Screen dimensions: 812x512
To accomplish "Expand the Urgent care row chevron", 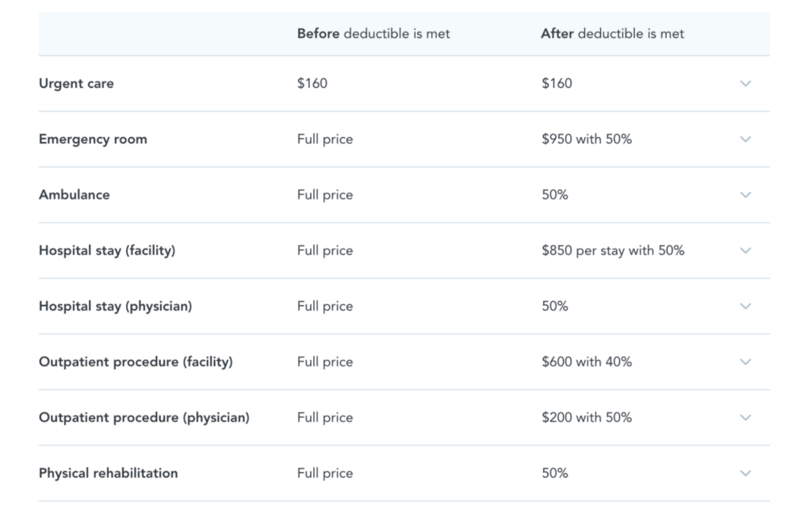I will 745,83.
